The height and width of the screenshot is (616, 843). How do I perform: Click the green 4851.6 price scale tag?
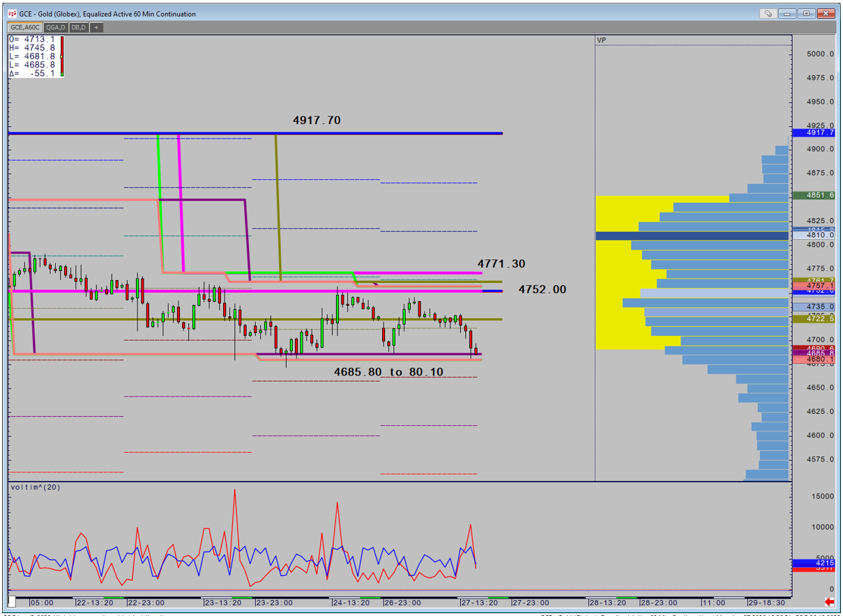click(x=813, y=195)
